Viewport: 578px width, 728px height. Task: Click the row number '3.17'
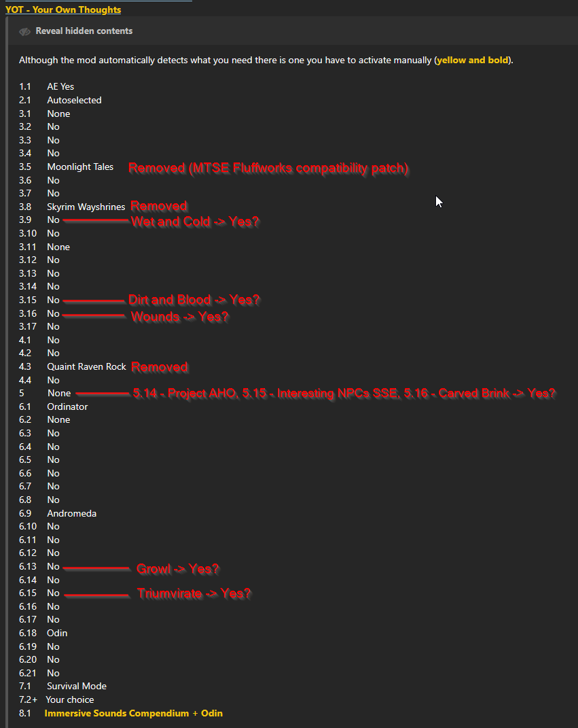(28, 326)
